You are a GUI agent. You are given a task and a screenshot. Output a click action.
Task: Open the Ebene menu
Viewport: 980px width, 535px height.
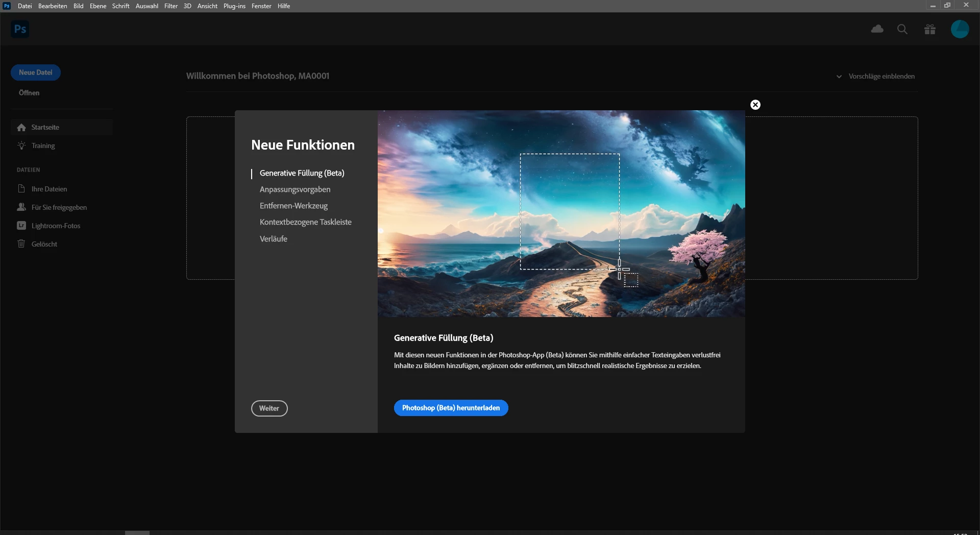98,6
